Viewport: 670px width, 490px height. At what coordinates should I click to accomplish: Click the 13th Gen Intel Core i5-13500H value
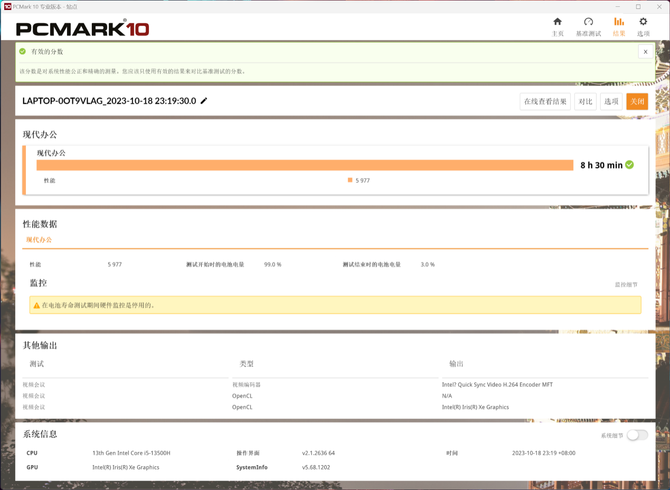click(x=131, y=453)
